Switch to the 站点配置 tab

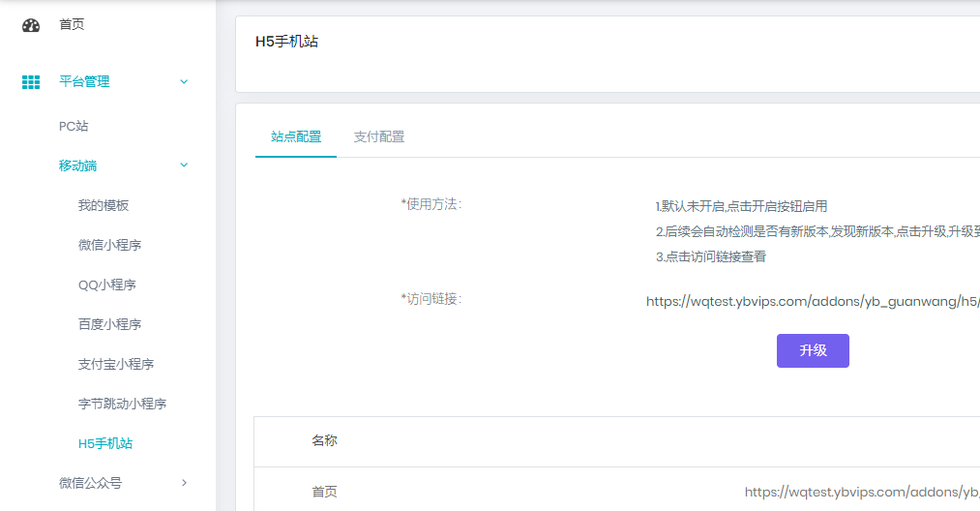pyautogui.click(x=296, y=136)
